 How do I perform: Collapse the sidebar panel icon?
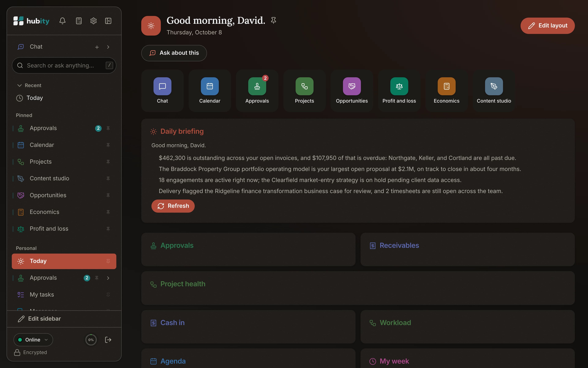[x=108, y=21]
